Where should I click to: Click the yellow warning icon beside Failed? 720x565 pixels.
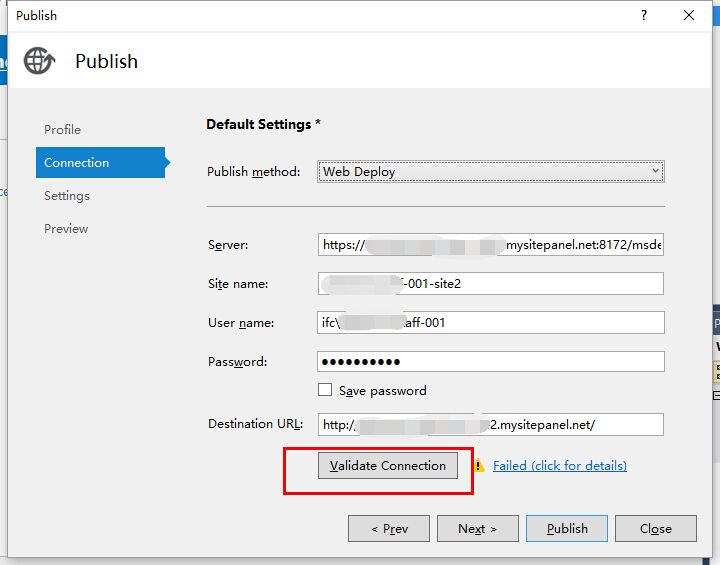(x=479, y=465)
